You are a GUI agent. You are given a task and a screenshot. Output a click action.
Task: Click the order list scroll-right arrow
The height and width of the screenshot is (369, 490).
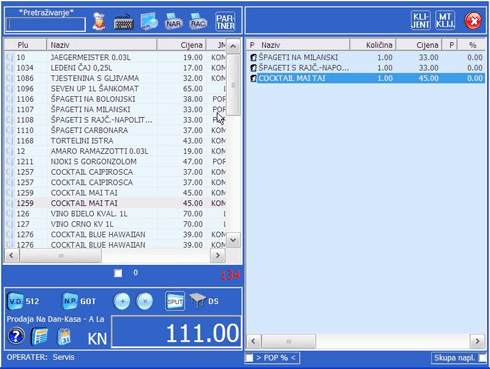pos(477,341)
